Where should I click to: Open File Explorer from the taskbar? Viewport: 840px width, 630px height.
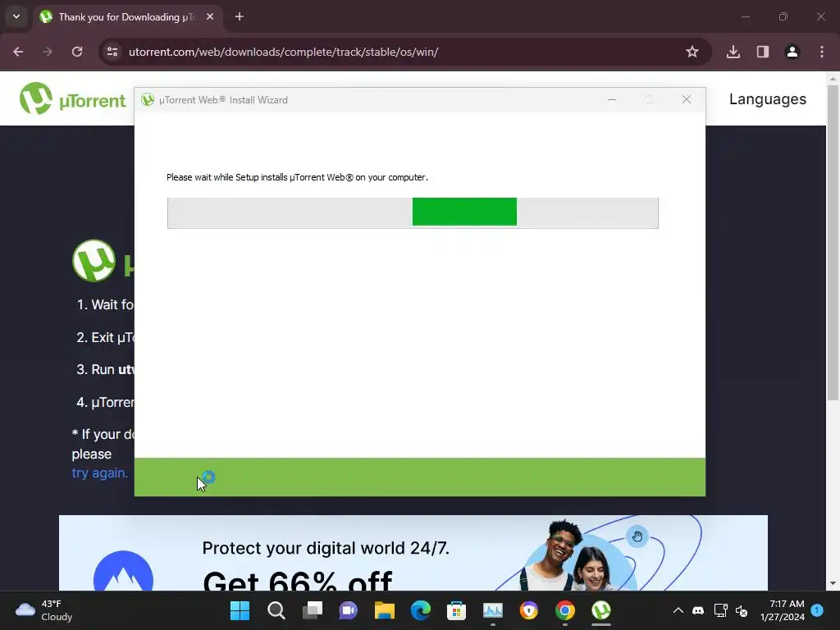click(384, 610)
